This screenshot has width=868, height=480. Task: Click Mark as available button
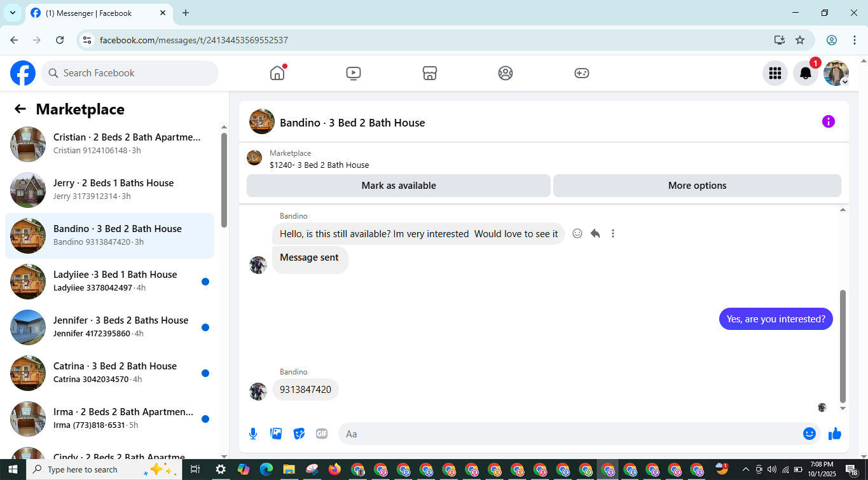point(399,186)
